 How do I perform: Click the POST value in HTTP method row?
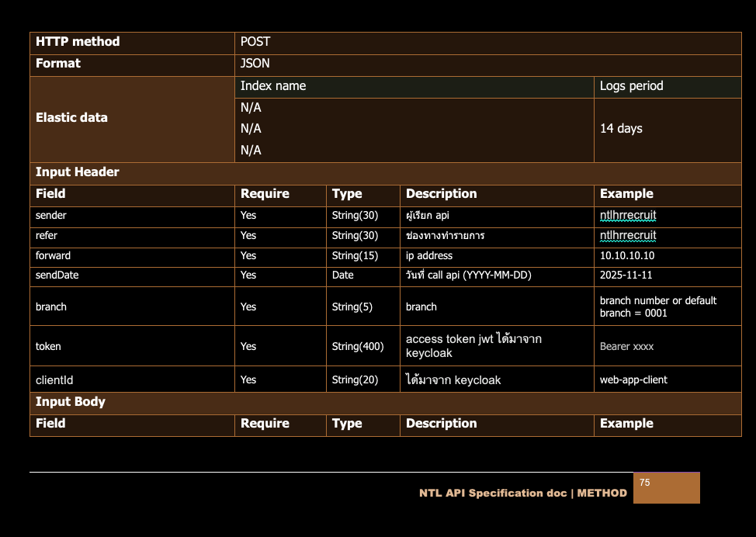pyautogui.click(x=255, y=42)
